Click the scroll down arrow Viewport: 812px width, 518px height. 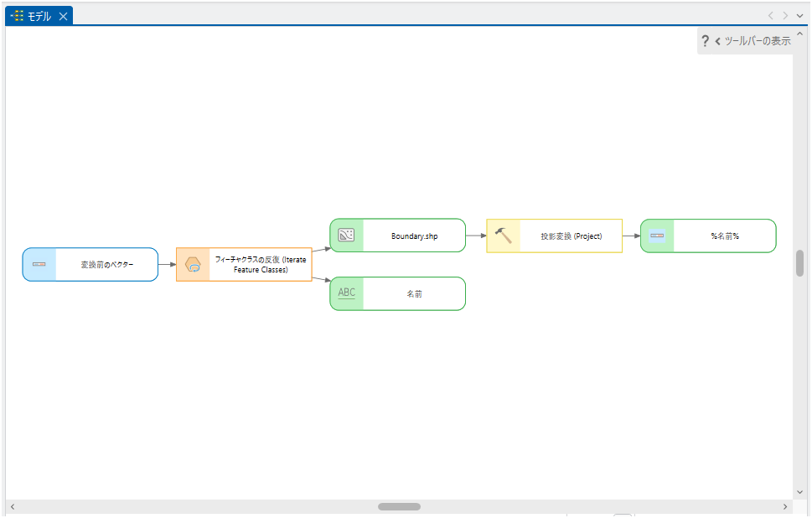click(799, 492)
